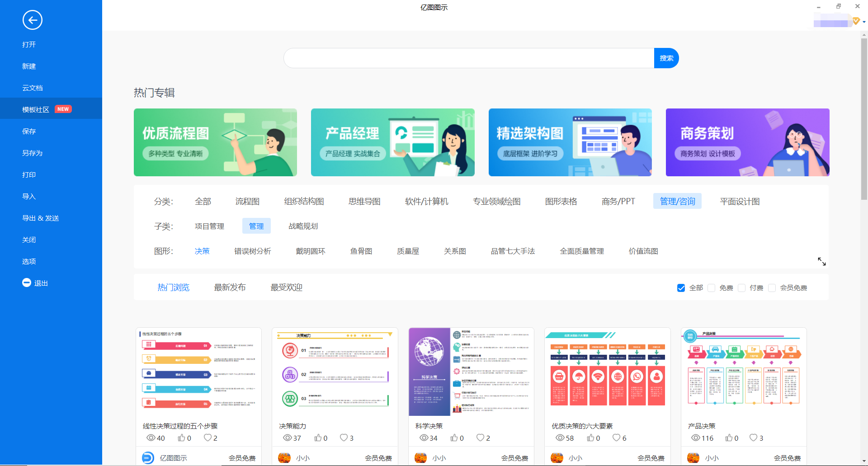Click 小小 avatar under 决策能力 card

pyautogui.click(x=284, y=458)
